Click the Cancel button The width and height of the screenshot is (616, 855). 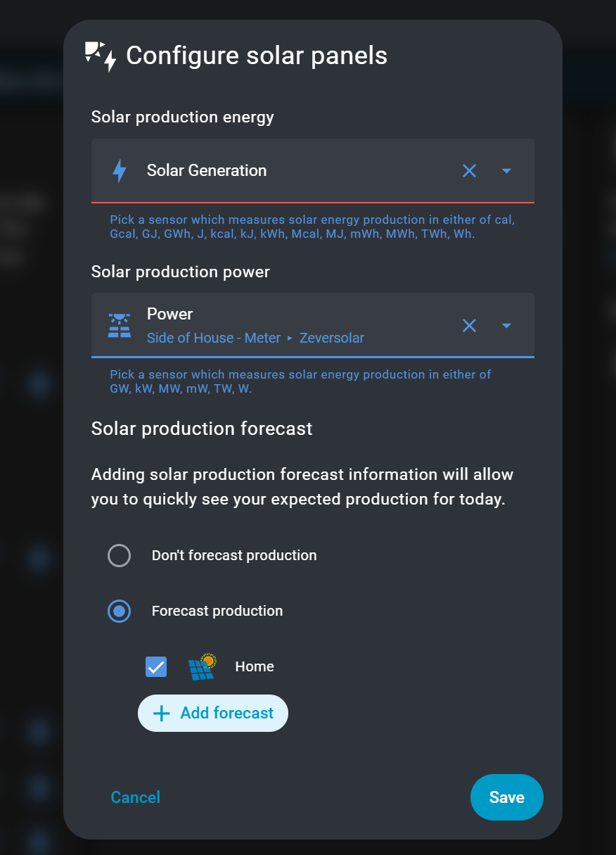click(136, 797)
